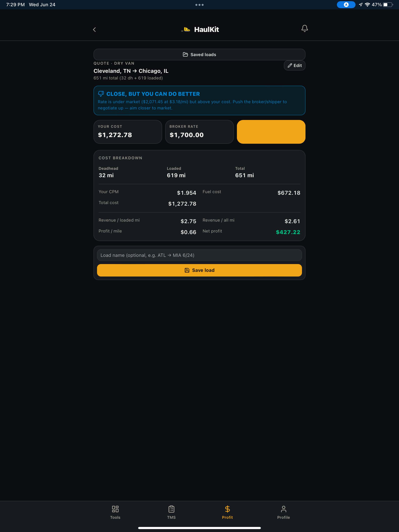Image resolution: width=399 pixels, height=532 pixels.
Task: Tap the Cleveland, TN → Chicago, IL route
Action: tap(131, 71)
